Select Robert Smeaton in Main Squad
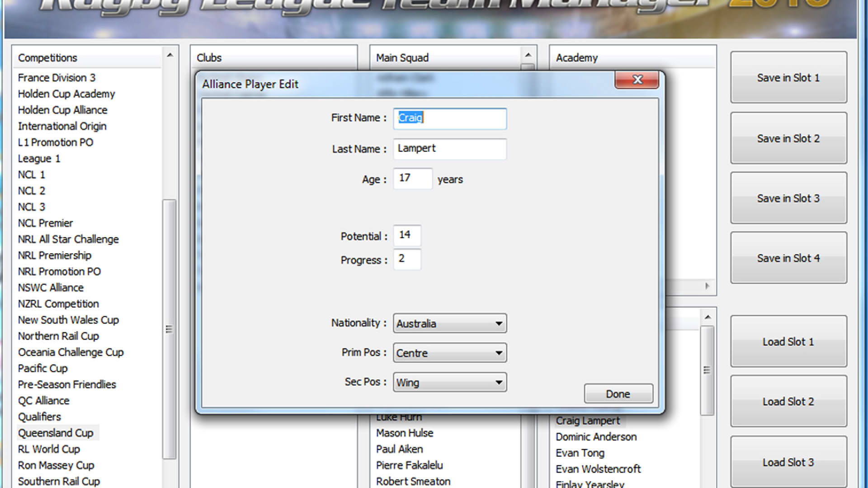868x488 pixels. pos(413,481)
